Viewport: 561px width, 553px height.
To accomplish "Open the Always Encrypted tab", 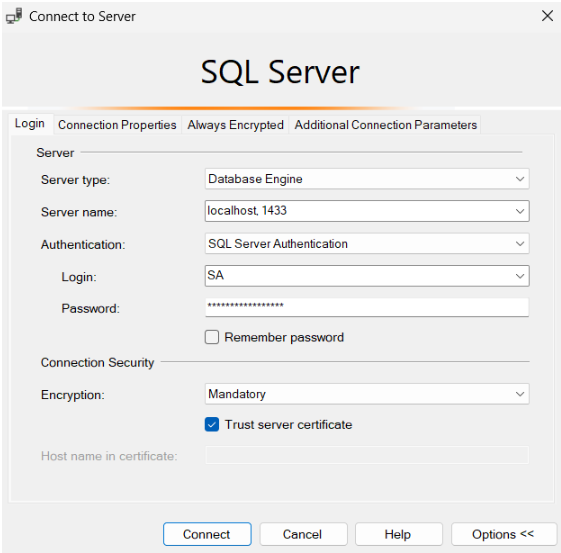I will click(x=235, y=125).
